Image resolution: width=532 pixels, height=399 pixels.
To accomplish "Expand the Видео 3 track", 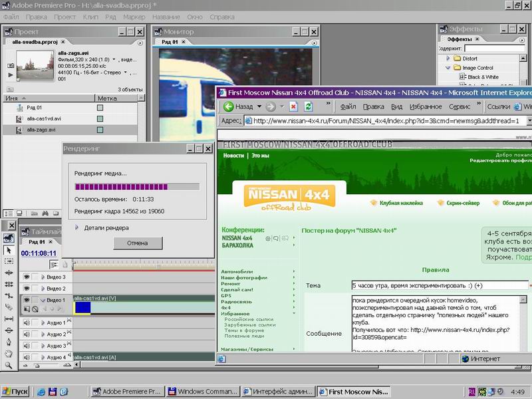I will (43, 277).
